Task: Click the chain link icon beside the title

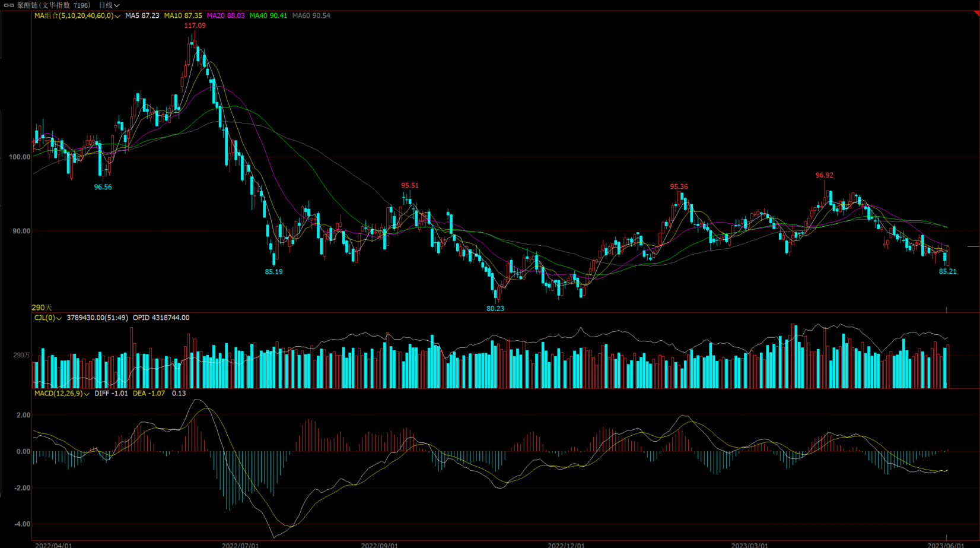Action: click(9, 5)
